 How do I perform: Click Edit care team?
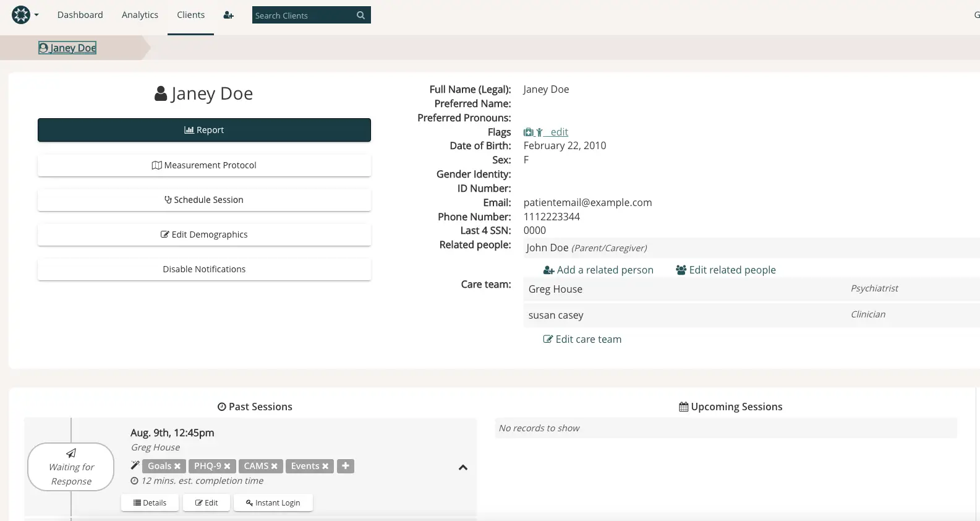582,339
